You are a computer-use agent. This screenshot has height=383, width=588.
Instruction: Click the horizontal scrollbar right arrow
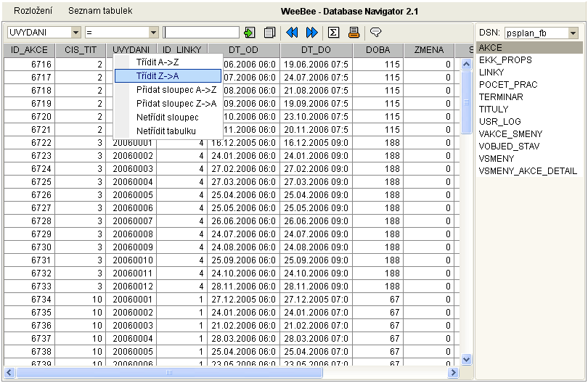pos(454,372)
